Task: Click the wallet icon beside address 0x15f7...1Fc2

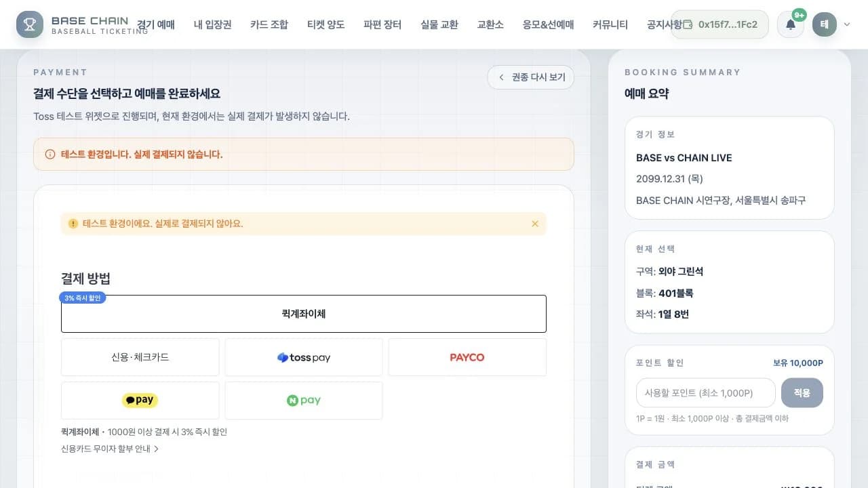Action: click(687, 24)
